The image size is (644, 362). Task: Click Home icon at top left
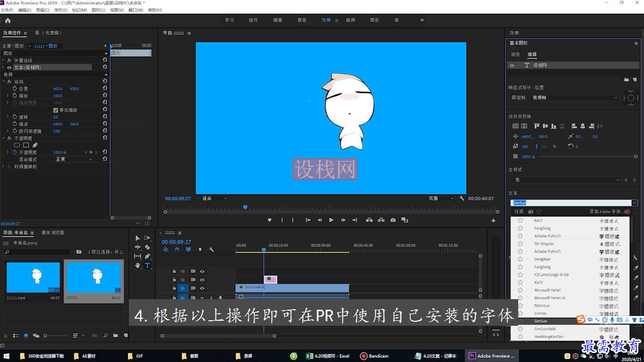(8, 21)
